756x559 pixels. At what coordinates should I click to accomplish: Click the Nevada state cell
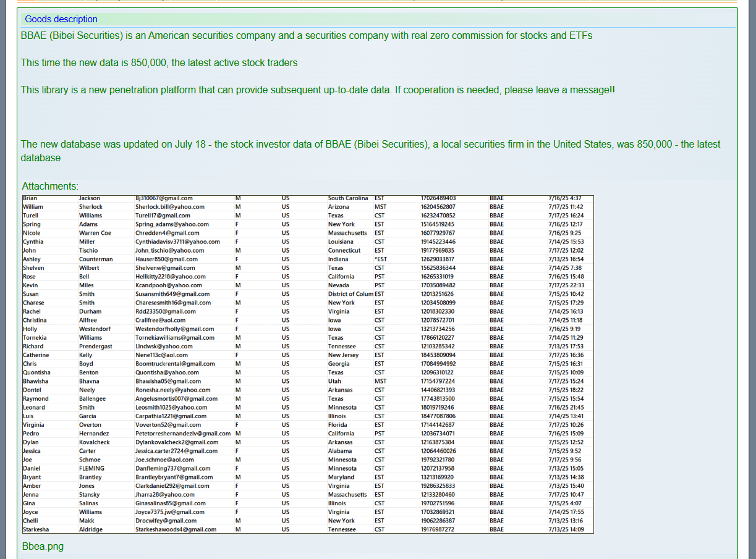point(338,285)
